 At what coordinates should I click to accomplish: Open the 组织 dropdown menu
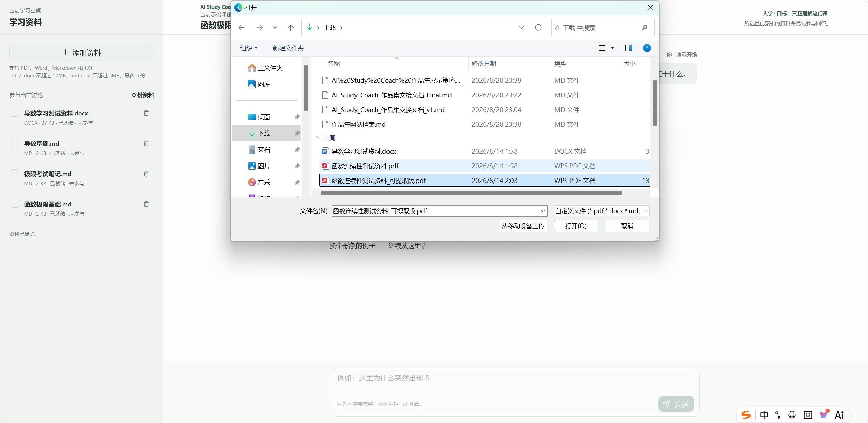click(249, 48)
